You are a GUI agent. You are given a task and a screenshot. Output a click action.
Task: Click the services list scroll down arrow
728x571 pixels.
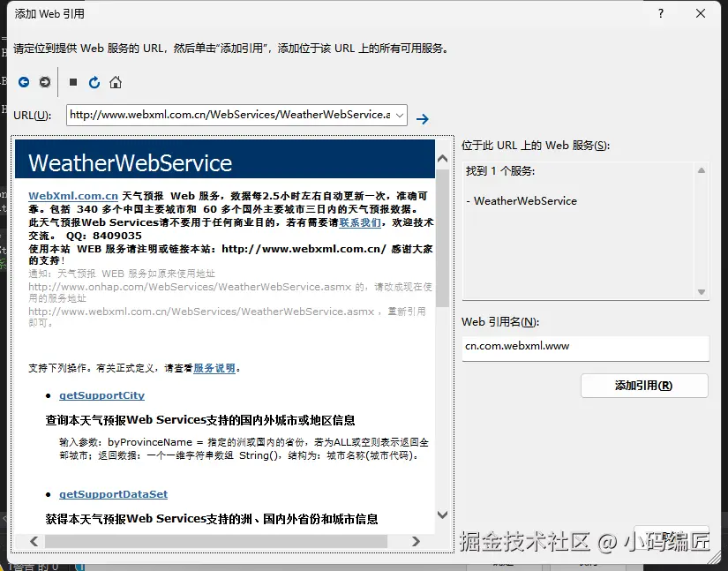[702, 292]
